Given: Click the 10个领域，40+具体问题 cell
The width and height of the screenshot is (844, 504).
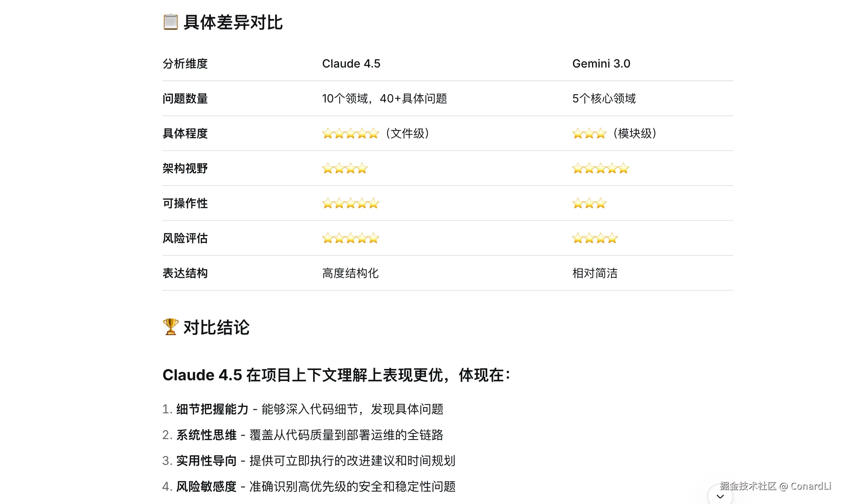Looking at the screenshot, I should coord(384,99).
